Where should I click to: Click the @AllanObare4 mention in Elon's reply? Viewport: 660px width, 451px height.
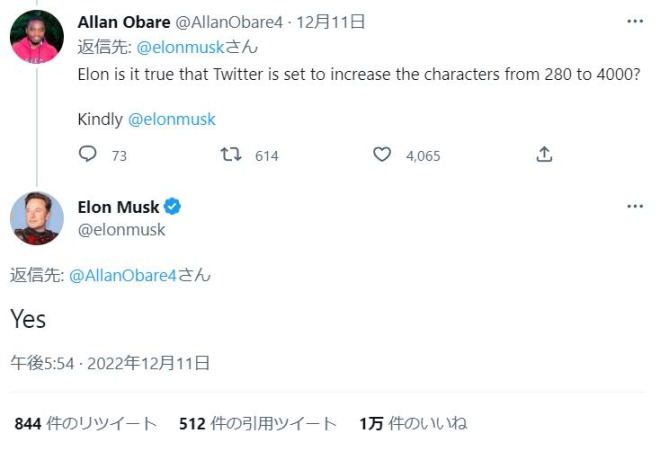click(x=123, y=275)
